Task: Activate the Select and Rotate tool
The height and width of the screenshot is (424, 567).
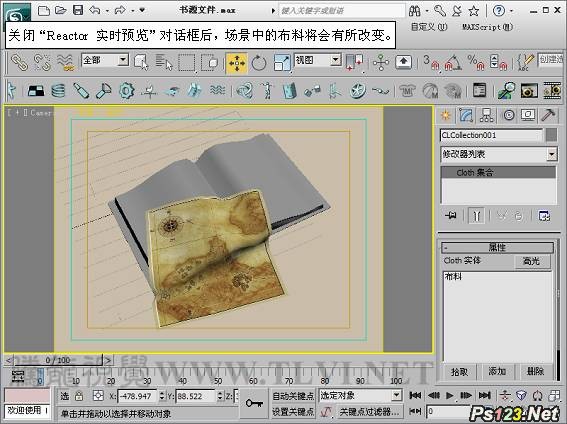Action: pyautogui.click(x=259, y=63)
